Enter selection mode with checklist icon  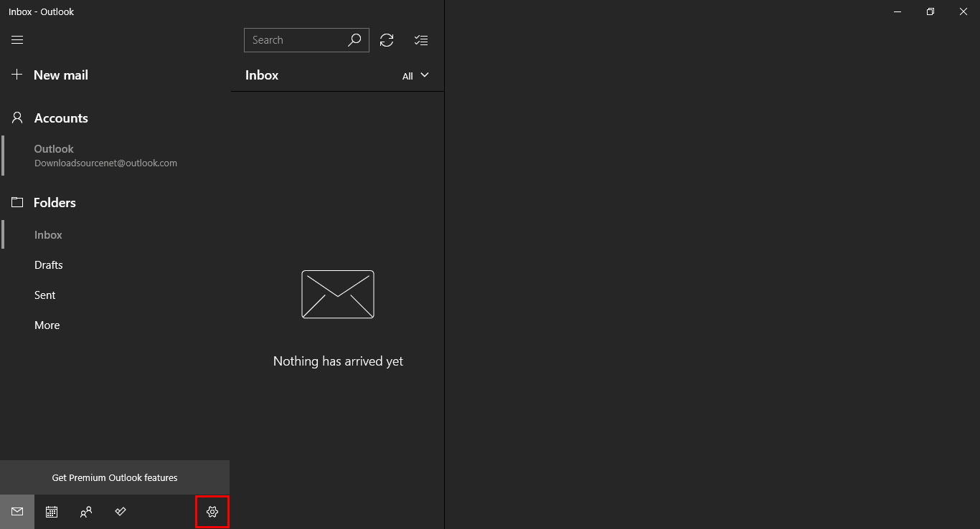pos(421,40)
